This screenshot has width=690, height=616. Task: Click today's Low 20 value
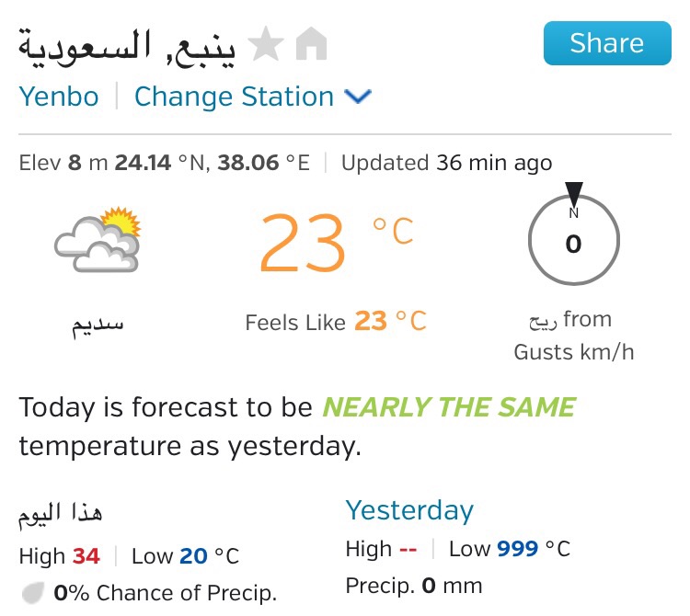193,556
